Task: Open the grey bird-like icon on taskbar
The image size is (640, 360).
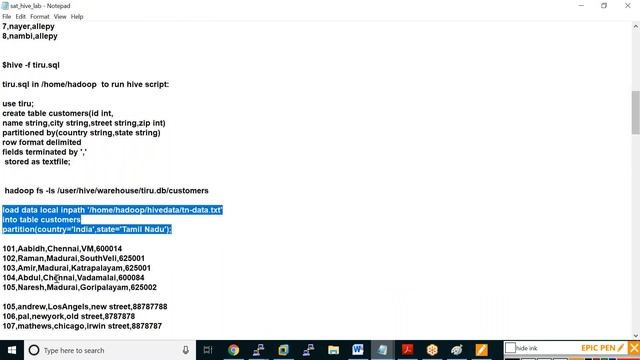Action: (x=457, y=350)
